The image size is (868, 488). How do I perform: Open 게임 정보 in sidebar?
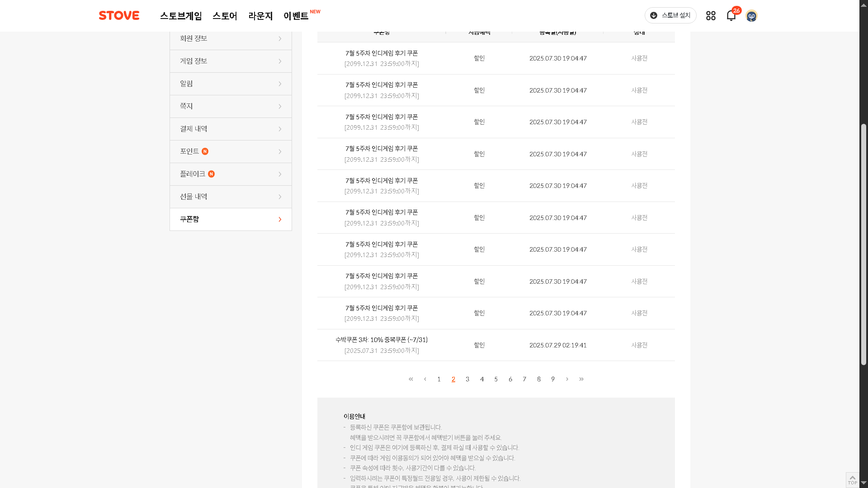[231, 61]
